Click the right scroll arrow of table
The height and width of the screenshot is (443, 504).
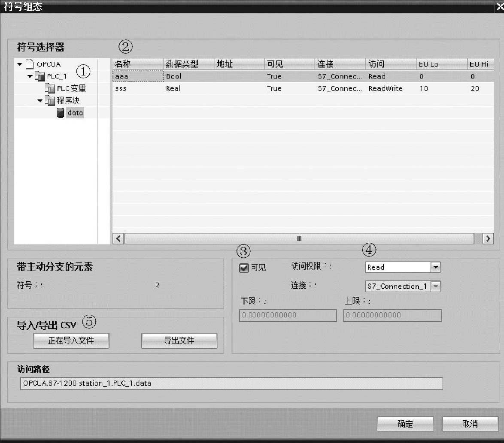(x=488, y=238)
